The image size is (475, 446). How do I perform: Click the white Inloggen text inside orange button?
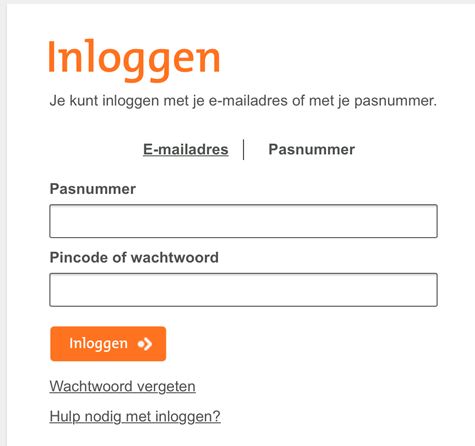point(98,344)
